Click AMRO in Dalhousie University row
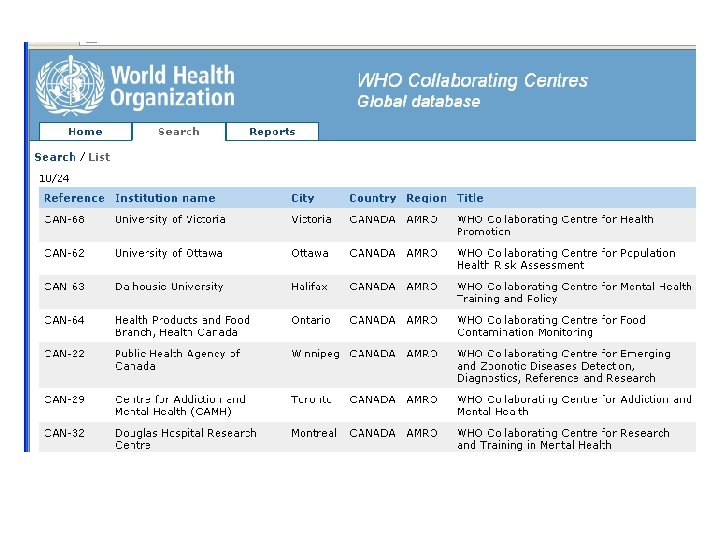Viewport: 720px width, 540px height. 422,287
